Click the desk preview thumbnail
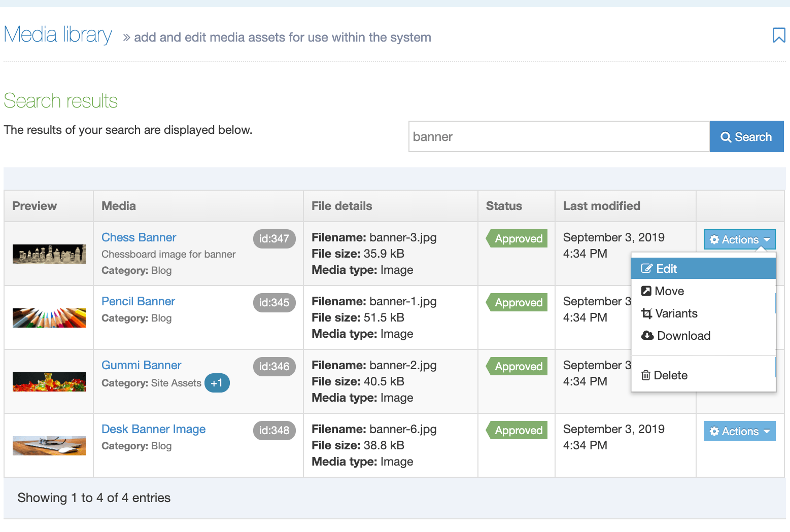 (x=49, y=446)
